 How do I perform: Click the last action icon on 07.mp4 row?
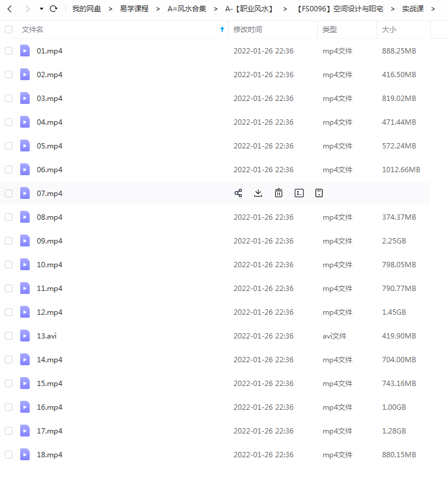[x=319, y=193]
